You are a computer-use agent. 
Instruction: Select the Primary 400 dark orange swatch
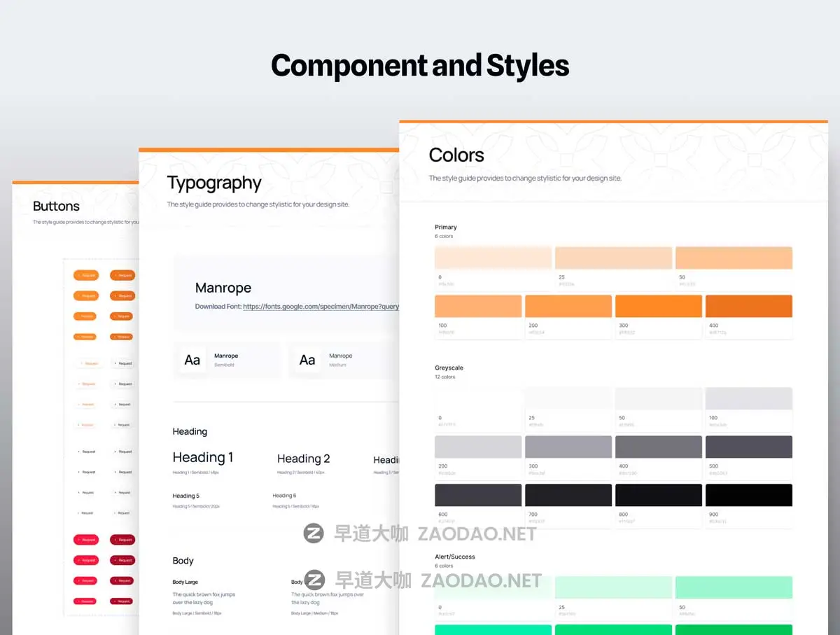[x=748, y=307]
